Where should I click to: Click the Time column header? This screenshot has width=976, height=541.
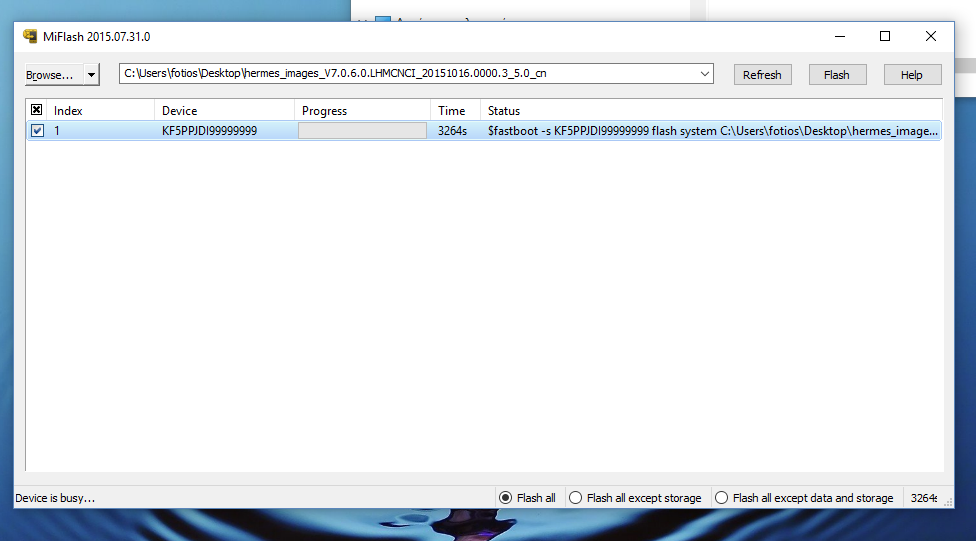pyautogui.click(x=455, y=111)
